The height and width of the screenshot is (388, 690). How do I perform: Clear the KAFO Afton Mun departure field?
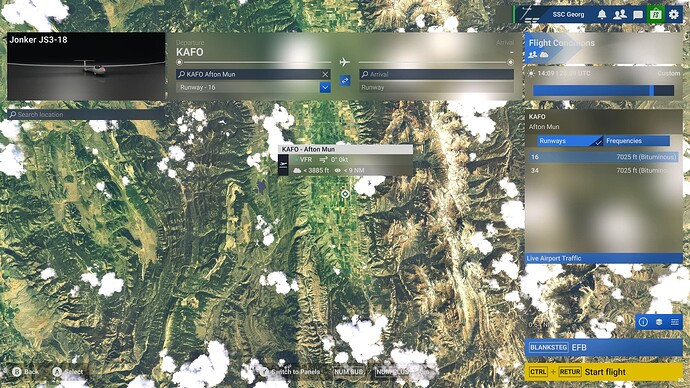[x=325, y=74]
